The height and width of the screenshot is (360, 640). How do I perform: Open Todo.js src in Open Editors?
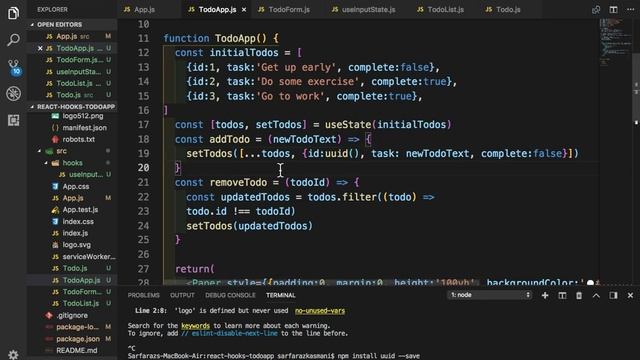(73, 95)
